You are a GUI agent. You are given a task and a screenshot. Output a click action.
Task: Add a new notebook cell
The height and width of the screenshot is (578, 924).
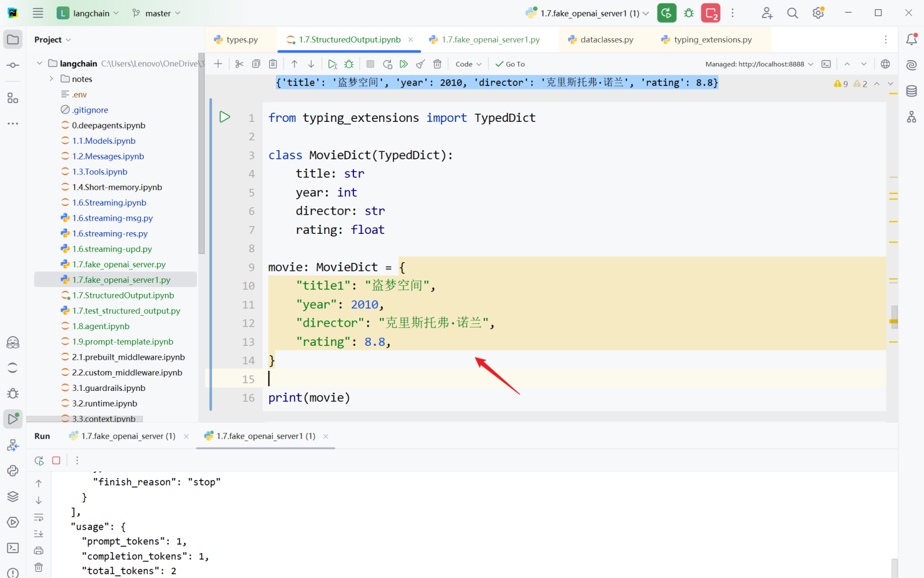point(218,64)
